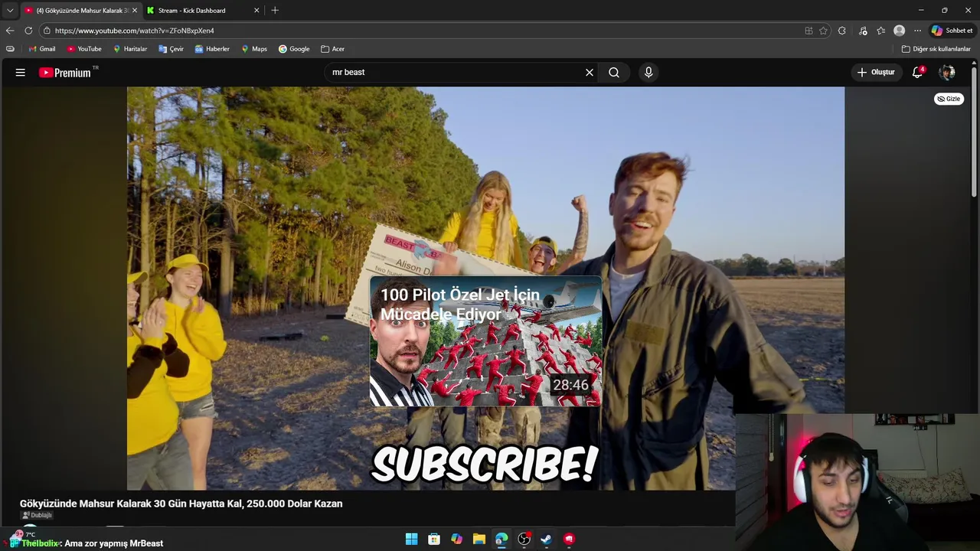Open YouTube notifications bell

917,72
